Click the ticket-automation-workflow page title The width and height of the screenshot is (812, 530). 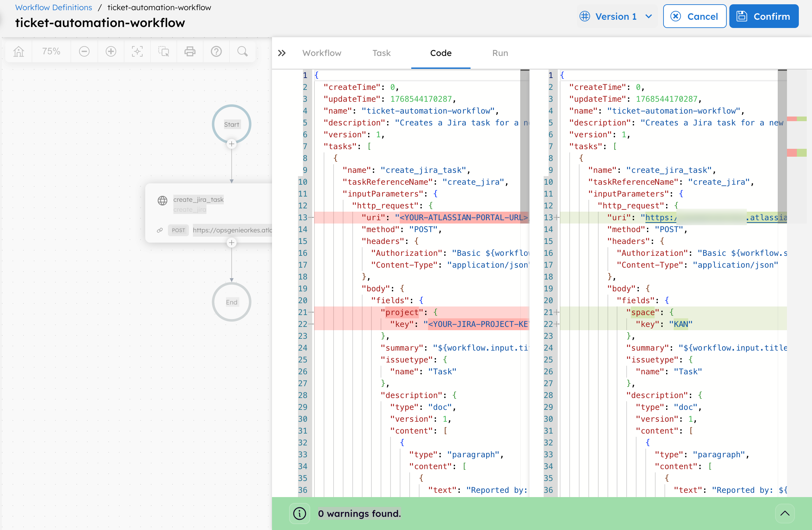click(x=100, y=23)
